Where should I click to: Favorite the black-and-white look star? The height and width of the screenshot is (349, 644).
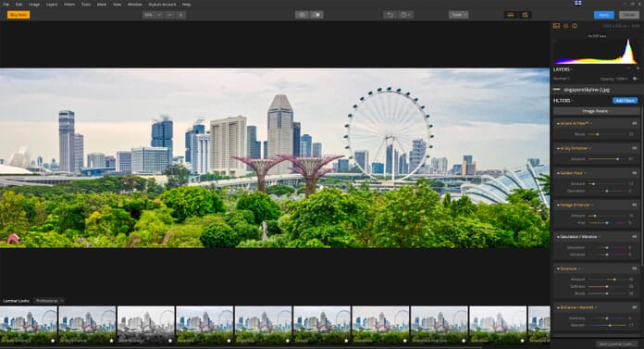[170, 341]
